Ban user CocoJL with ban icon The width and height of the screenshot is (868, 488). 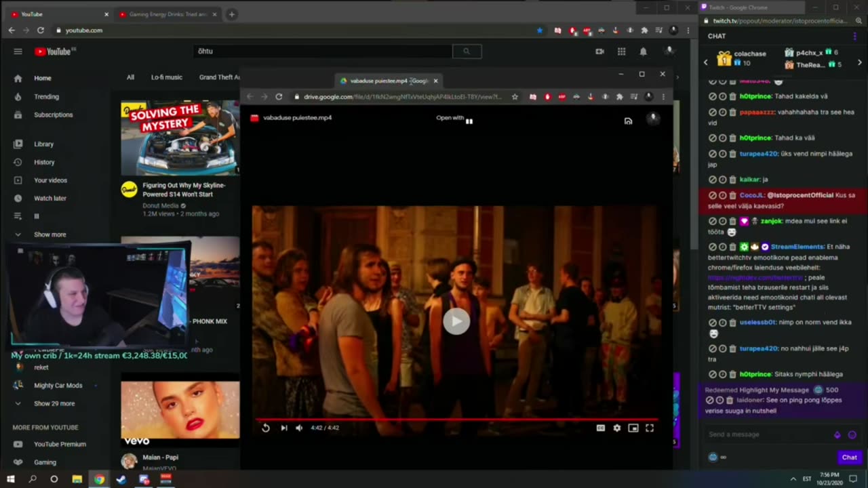click(x=712, y=195)
